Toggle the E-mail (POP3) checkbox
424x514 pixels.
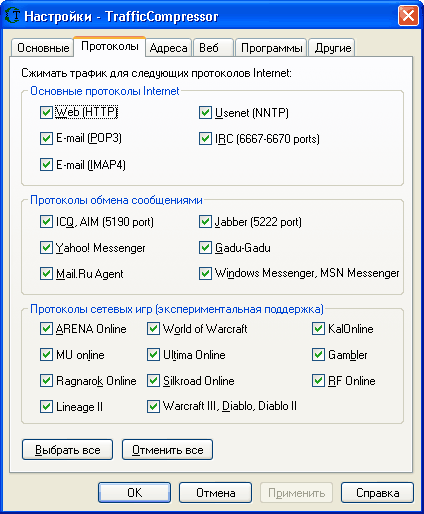point(46,138)
